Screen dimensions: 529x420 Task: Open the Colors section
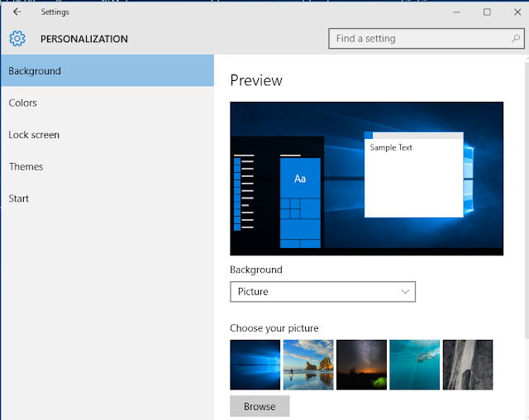[107, 103]
